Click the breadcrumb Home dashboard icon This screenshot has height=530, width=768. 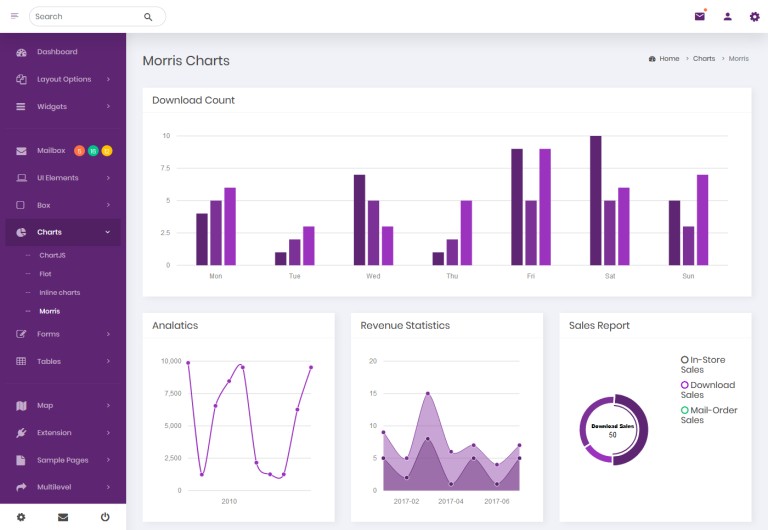(652, 59)
